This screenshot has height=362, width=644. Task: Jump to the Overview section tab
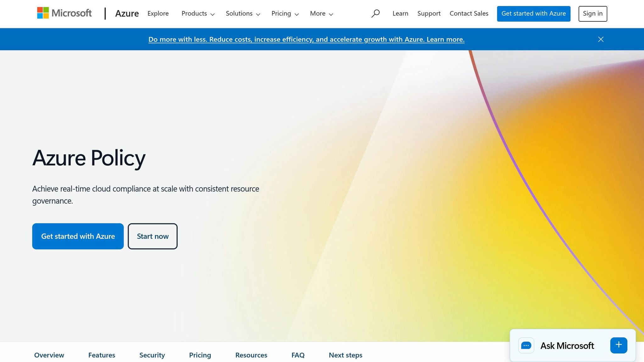49,355
